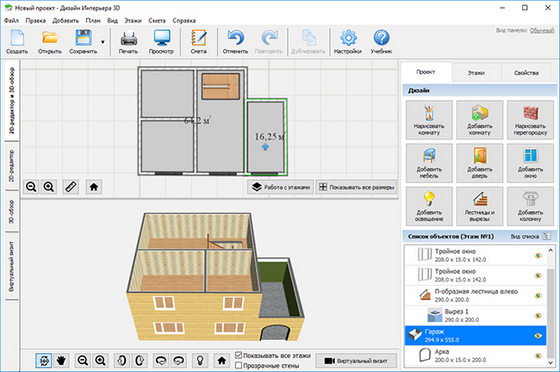Open the Смета menu
Viewport: 560px width, 372px height.
[157, 20]
